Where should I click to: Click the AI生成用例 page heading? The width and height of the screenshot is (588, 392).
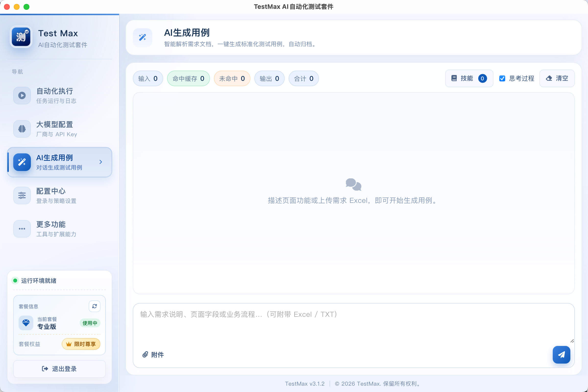pos(187,33)
